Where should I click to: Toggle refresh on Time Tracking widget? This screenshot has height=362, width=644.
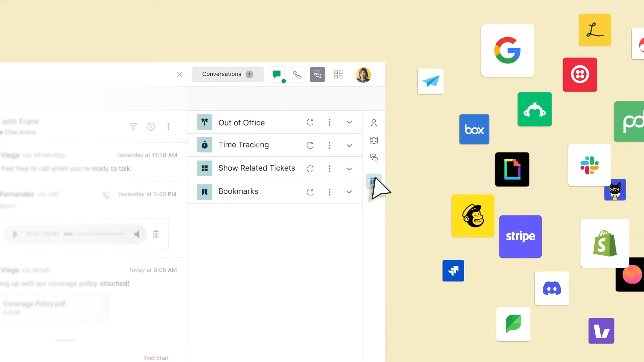(x=310, y=145)
